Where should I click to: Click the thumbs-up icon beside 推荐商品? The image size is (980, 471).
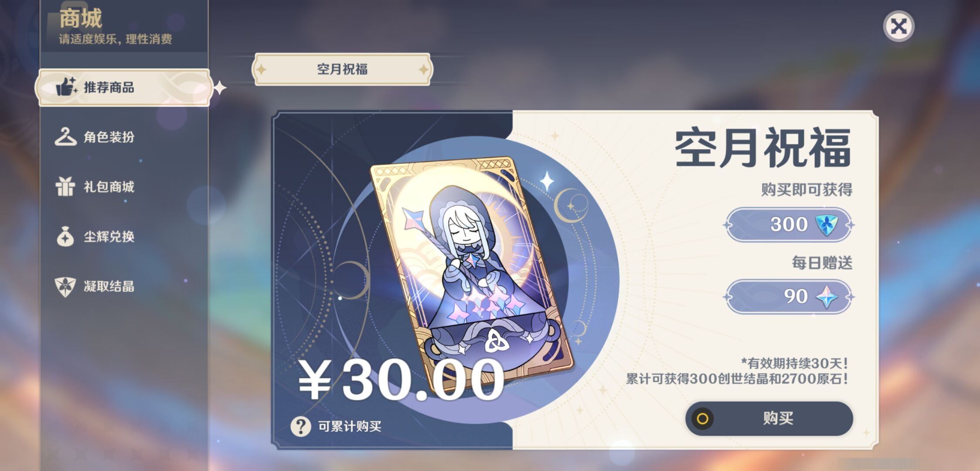[67, 86]
